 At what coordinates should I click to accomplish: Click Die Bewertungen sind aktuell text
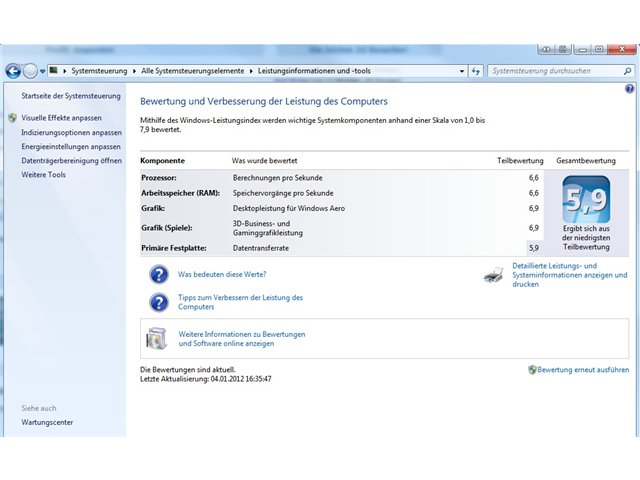coord(188,370)
